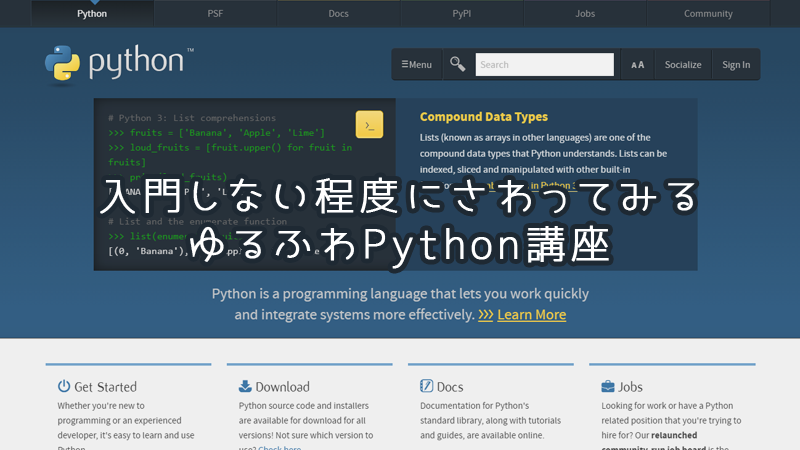Open the Socialize dropdown

coord(683,65)
